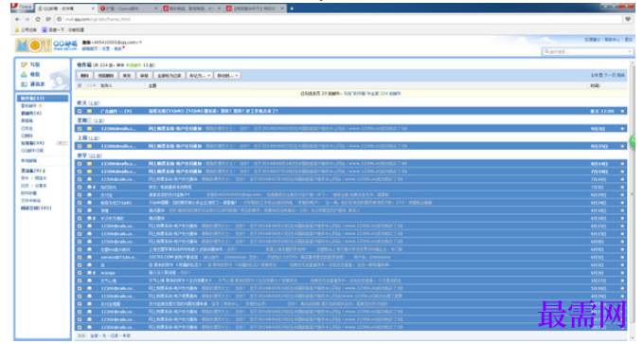Open 阅读空间(101) in sidebar
Screen dimensions: 644x344
point(36,208)
